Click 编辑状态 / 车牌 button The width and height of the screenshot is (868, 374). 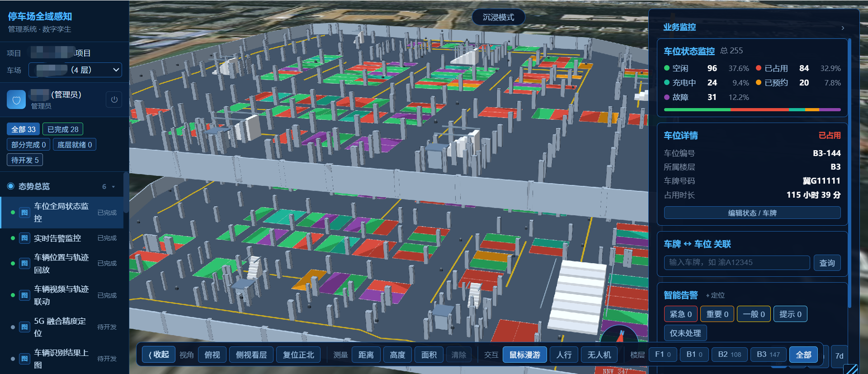coord(752,213)
